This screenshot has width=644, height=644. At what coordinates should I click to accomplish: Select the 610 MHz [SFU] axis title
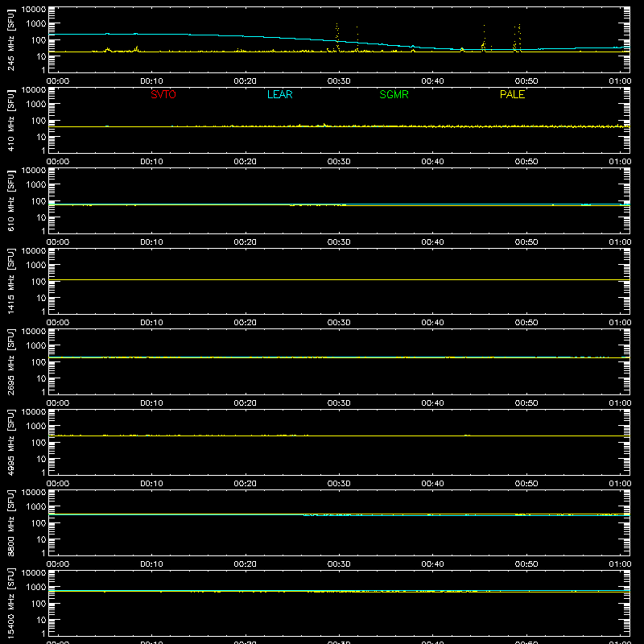pyautogui.click(x=11, y=200)
